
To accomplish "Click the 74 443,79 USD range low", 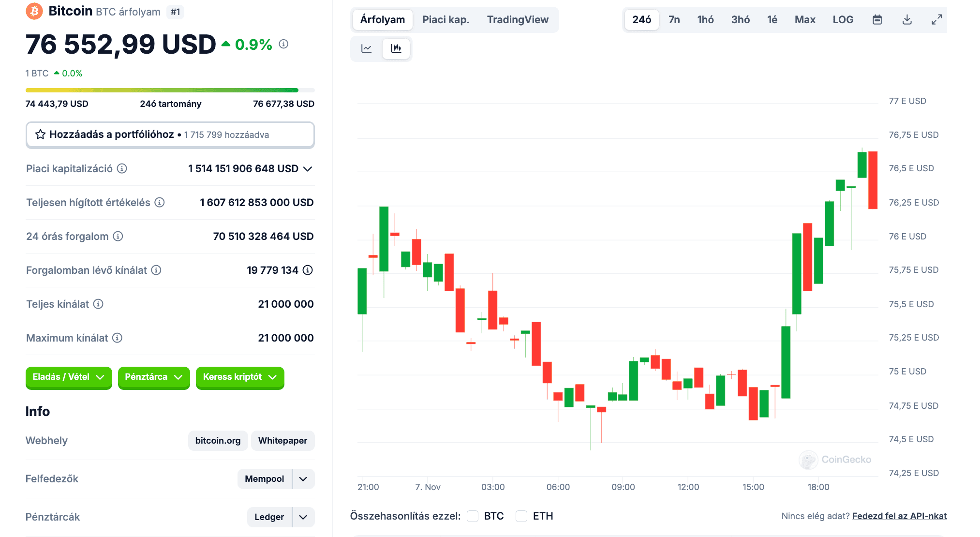I will (x=57, y=104).
